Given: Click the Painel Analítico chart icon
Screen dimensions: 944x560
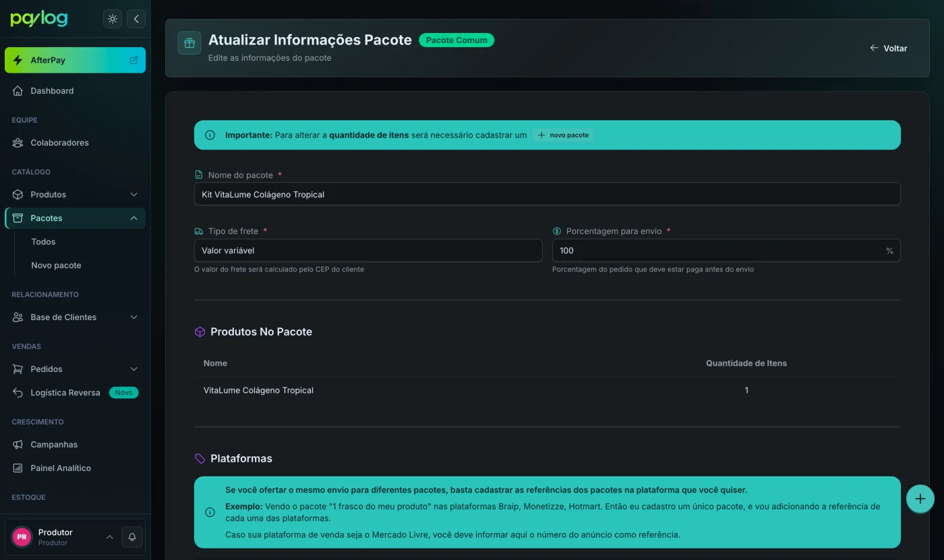Looking at the screenshot, I should pos(18,468).
